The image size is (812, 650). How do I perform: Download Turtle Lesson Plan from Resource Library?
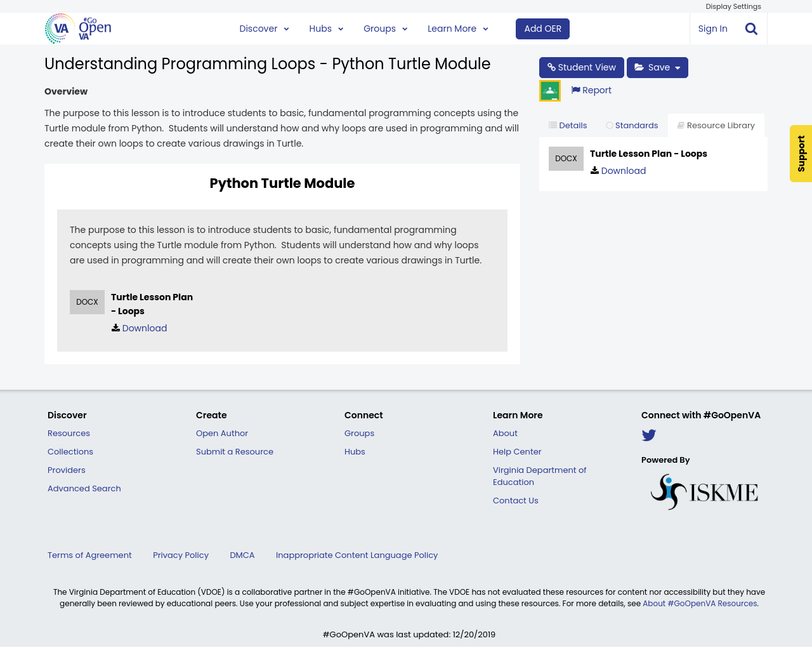pos(623,171)
